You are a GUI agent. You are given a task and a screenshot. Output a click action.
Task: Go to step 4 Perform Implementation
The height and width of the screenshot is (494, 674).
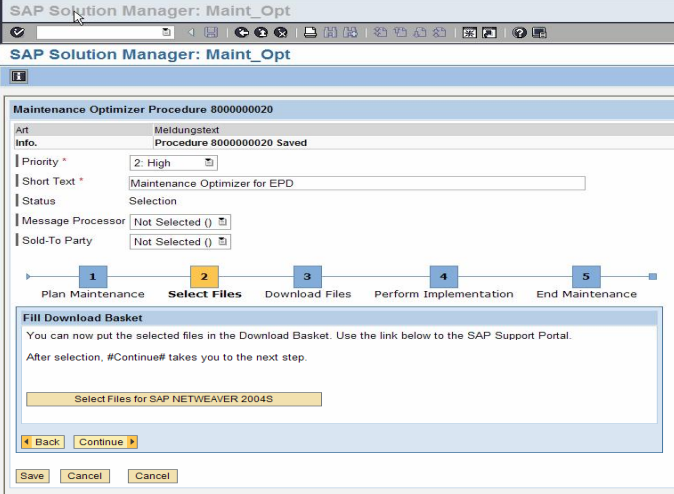pyautogui.click(x=444, y=277)
